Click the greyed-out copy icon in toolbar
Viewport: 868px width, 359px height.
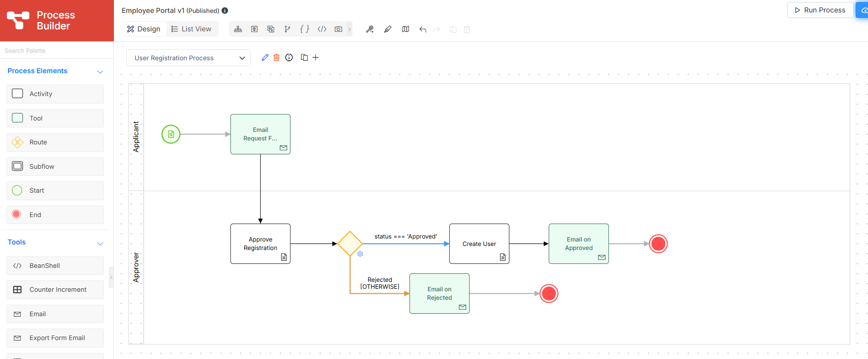pos(453,29)
